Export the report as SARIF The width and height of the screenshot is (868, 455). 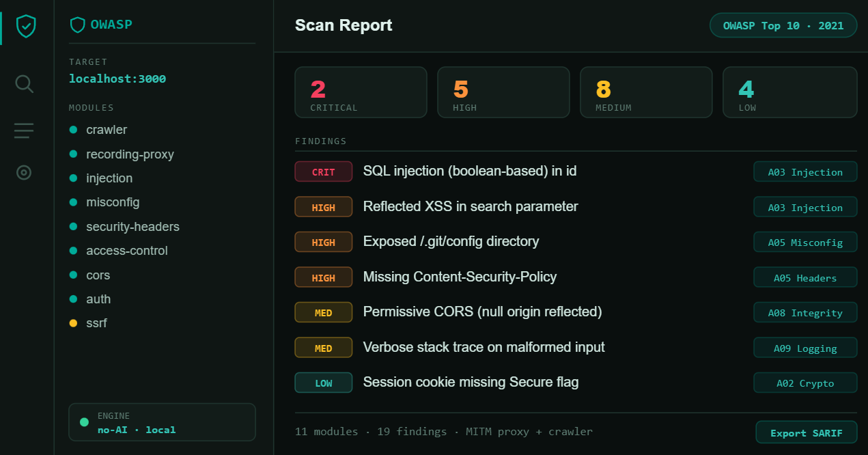807,433
